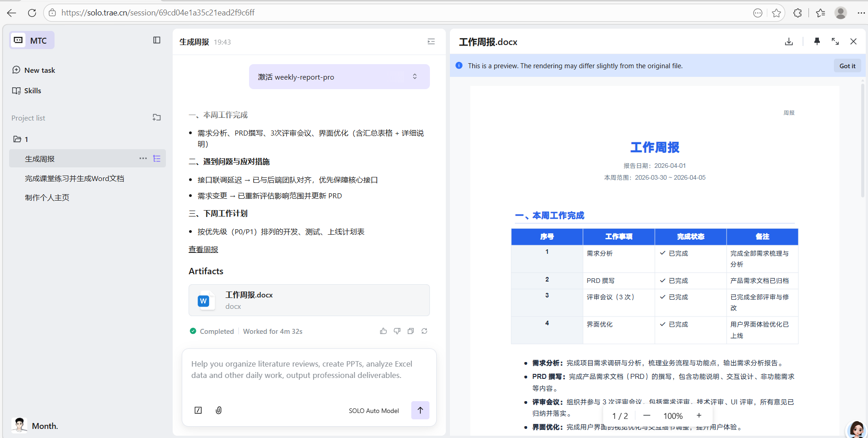Toggle the task list icon beside 生成周报
868x438 pixels.
pos(157,159)
